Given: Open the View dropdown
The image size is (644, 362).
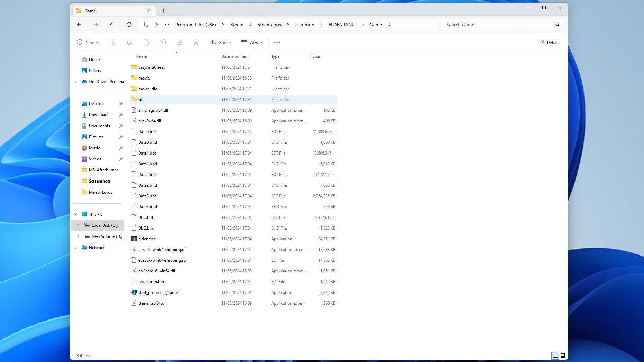Looking at the screenshot, I should [251, 42].
